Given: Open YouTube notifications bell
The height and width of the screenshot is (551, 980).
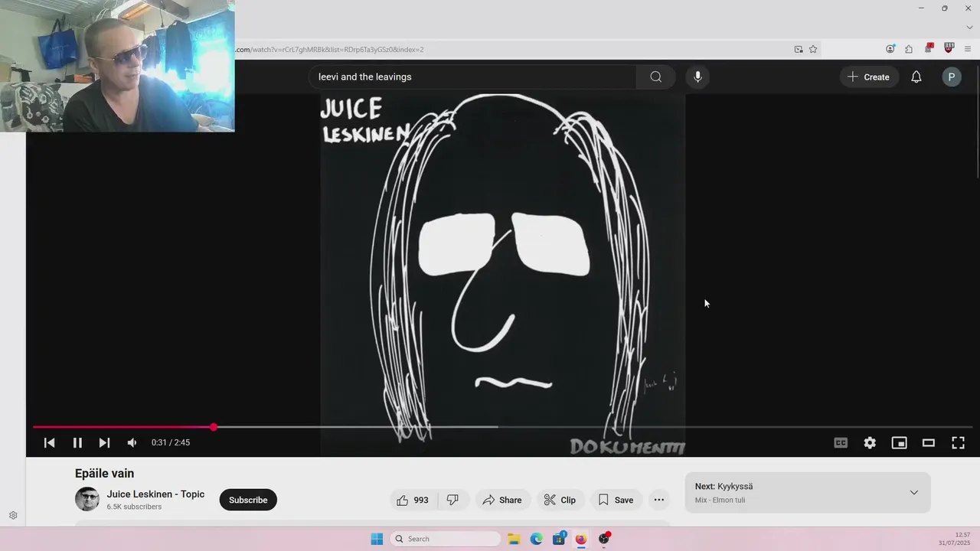Looking at the screenshot, I should [916, 77].
